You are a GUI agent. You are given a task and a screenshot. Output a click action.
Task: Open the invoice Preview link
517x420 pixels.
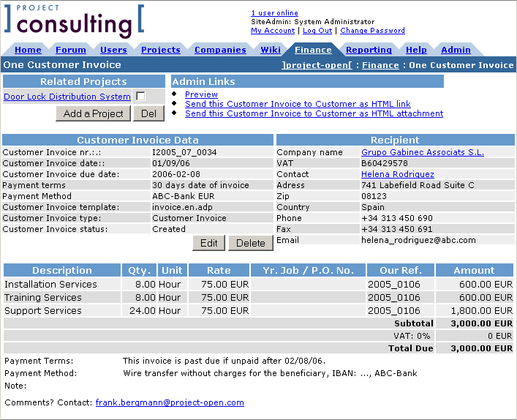coord(201,94)
